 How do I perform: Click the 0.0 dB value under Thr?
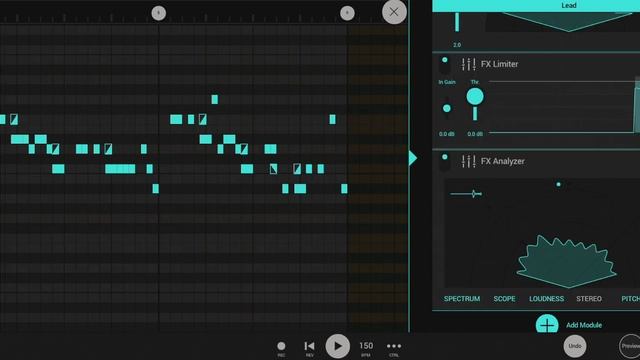(x=475, y=134)
